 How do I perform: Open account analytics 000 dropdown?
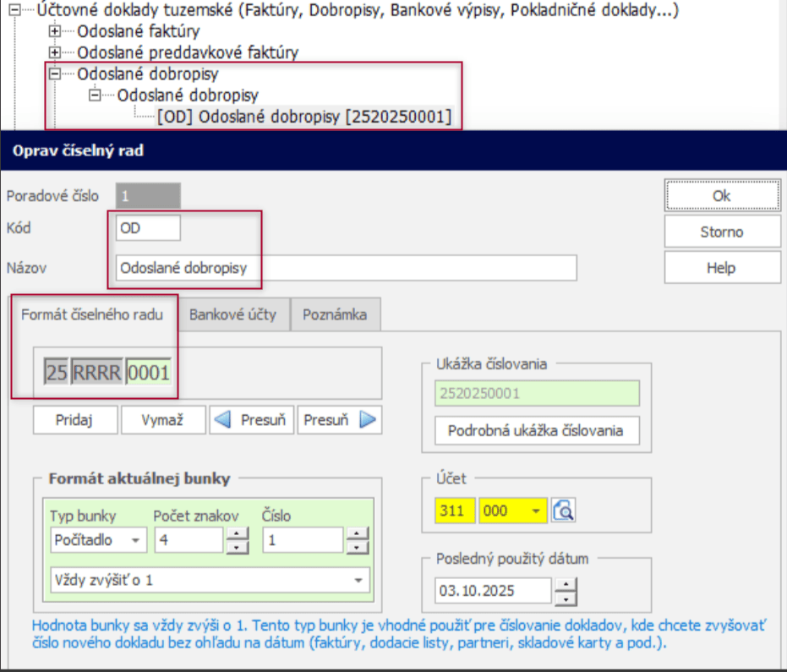(x=534, y=511)
